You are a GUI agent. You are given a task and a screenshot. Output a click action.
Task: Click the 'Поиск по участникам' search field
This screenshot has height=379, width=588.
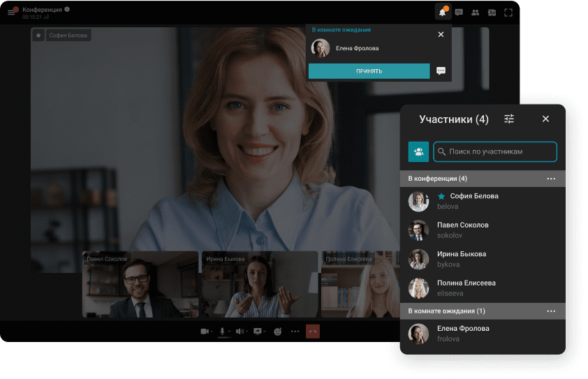coord(494,151)
